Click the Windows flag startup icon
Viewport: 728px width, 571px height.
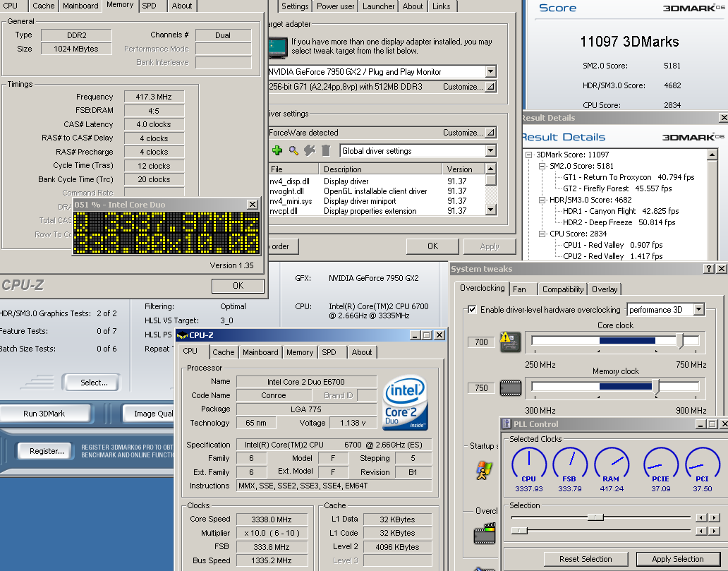(484, 470)
